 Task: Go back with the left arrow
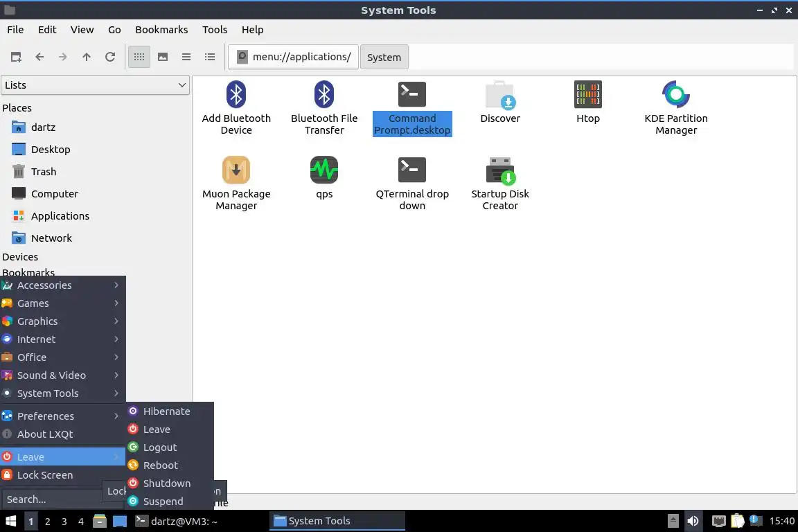pyautogui.click(x=39, y=57)
